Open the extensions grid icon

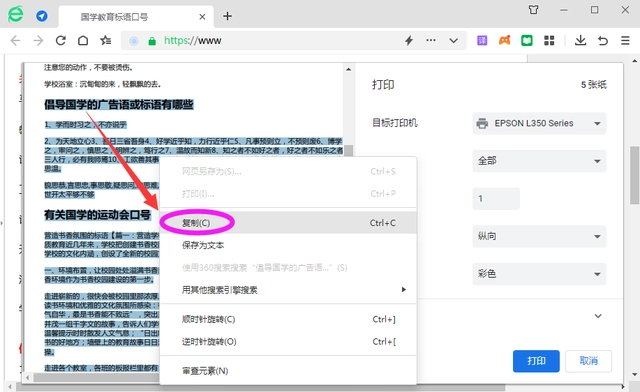[549, 40]
